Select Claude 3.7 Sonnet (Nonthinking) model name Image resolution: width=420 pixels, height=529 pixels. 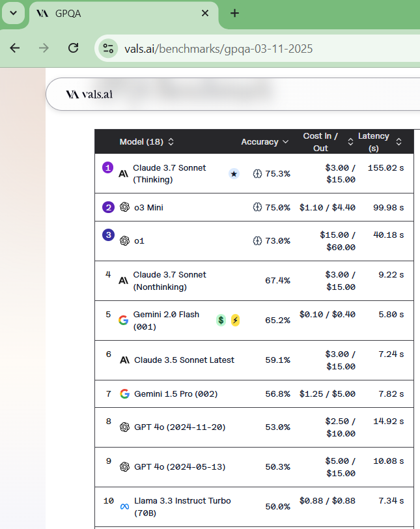169,281
